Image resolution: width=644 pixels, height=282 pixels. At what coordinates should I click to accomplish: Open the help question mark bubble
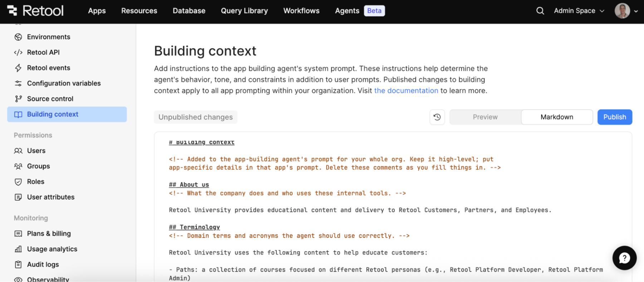click(x=624, y=258)
